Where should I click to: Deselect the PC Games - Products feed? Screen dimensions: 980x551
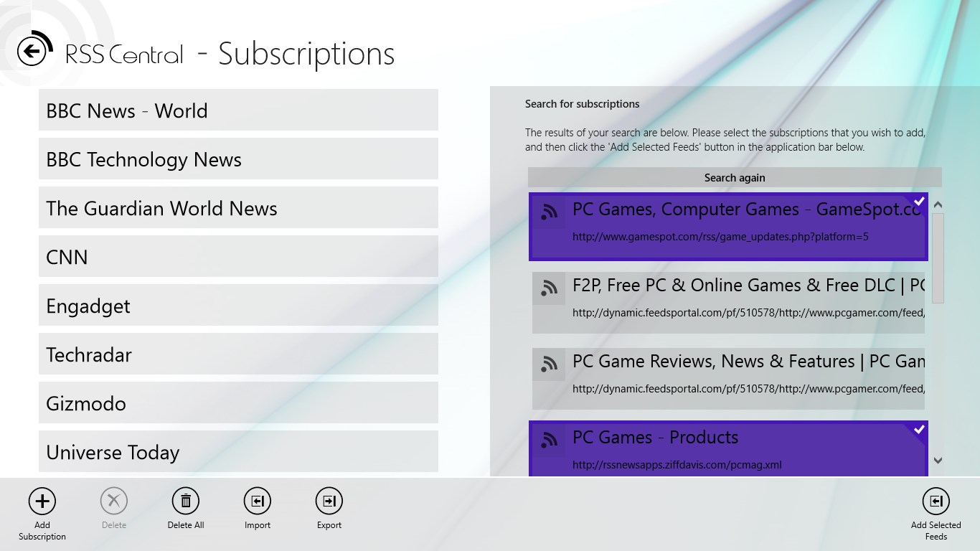[x=728, y=448]
